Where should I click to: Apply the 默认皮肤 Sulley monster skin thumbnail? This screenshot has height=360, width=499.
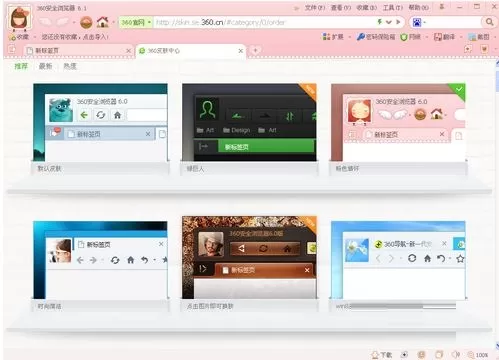(100, 122)
